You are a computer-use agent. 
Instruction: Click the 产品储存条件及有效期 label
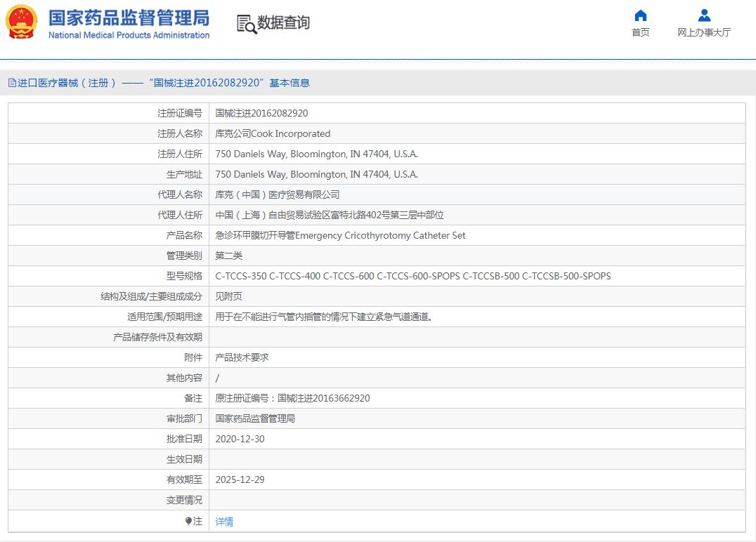click(x=157, y=337)
